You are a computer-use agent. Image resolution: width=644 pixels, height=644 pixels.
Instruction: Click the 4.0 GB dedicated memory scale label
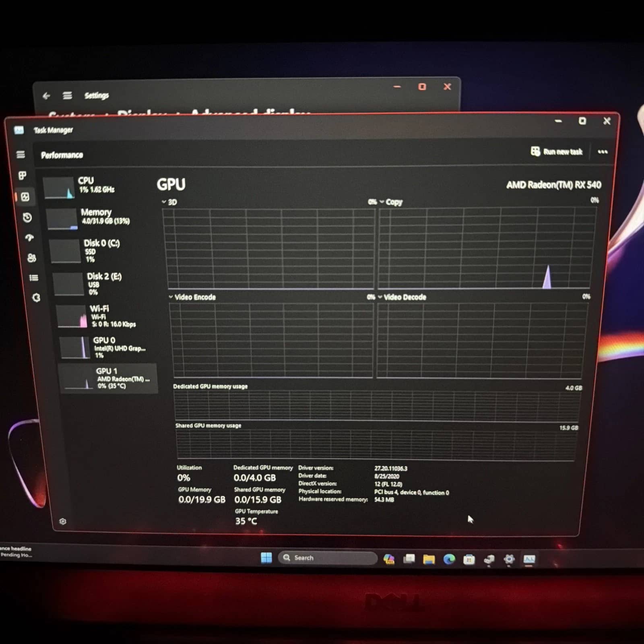tap(574, 388)
